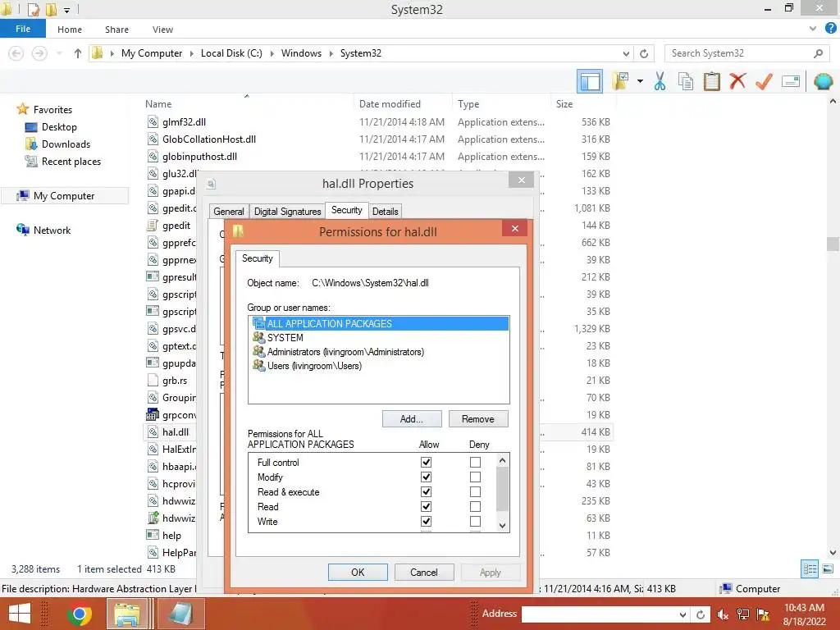This screenshot has width=840, height=630.
Task: Click the Forward navigation arrow in Explorer
Action: [x=39, y=53]
